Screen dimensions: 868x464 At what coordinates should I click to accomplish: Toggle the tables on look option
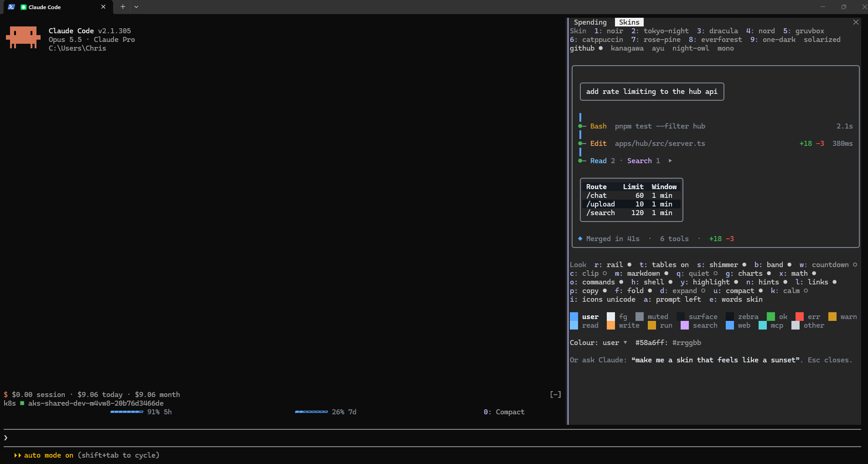[x=664, y=264]
